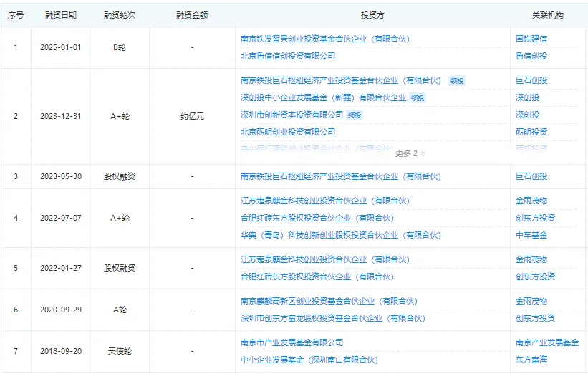
Task: Open 南京铁投巨石枢纽 link in the 2023-12-31 row
Action: pyautogui.click(x=340, y=80)
